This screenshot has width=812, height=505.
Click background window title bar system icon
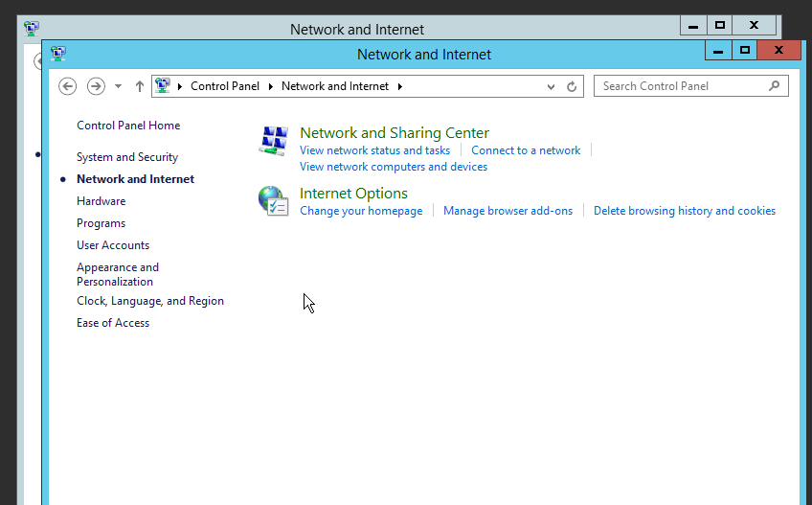32,28
